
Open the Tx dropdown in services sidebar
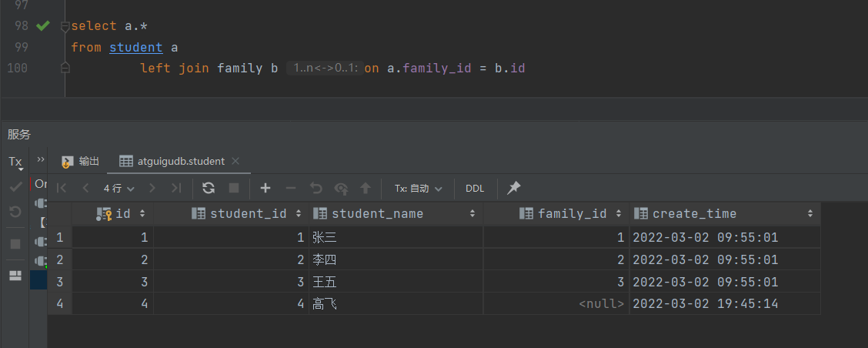coord(15,162)
